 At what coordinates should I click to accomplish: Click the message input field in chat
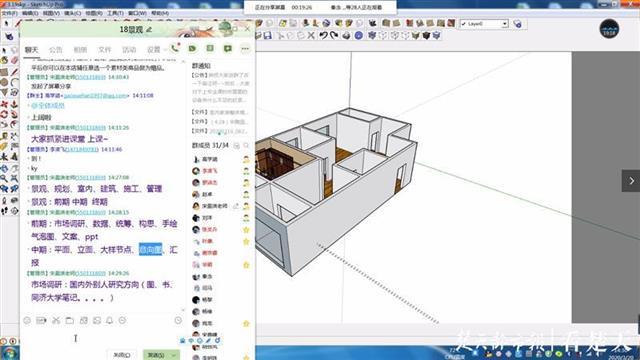tap(102, 338)
